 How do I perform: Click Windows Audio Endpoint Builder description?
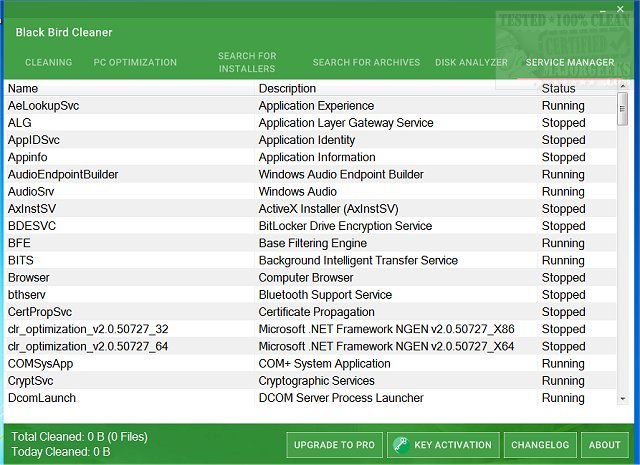tap(341, 174)
